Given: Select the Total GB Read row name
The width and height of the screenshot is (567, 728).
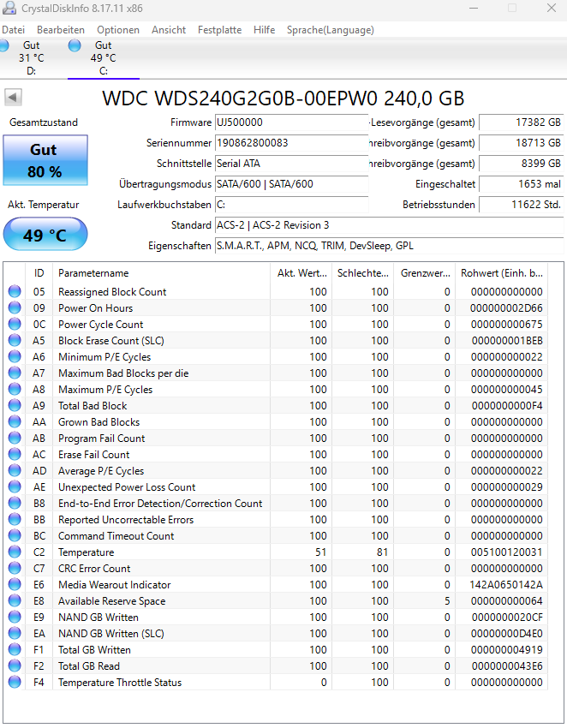Looking at the screenshot, I should [89, 665].
